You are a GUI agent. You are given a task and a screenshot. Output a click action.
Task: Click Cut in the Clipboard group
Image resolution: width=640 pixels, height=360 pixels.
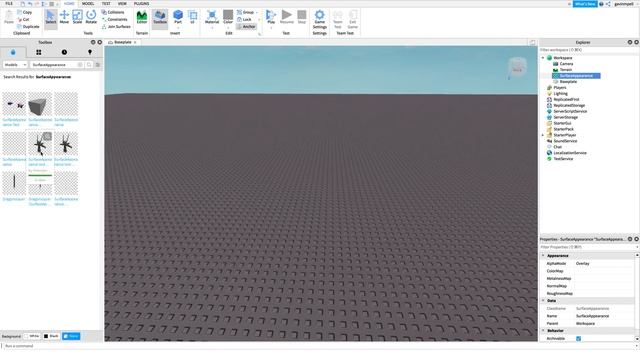[24, 19]
